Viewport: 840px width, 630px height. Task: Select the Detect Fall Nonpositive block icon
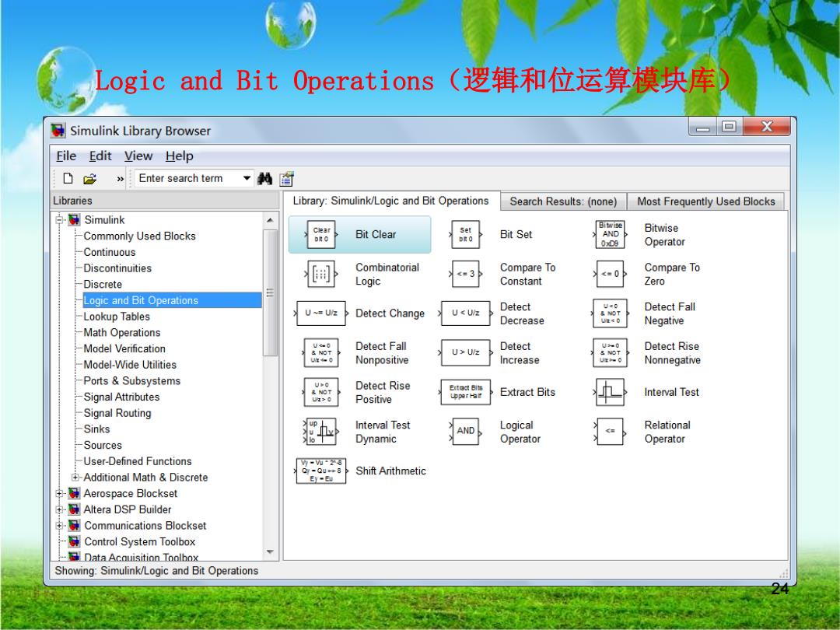tap(321, 353)
